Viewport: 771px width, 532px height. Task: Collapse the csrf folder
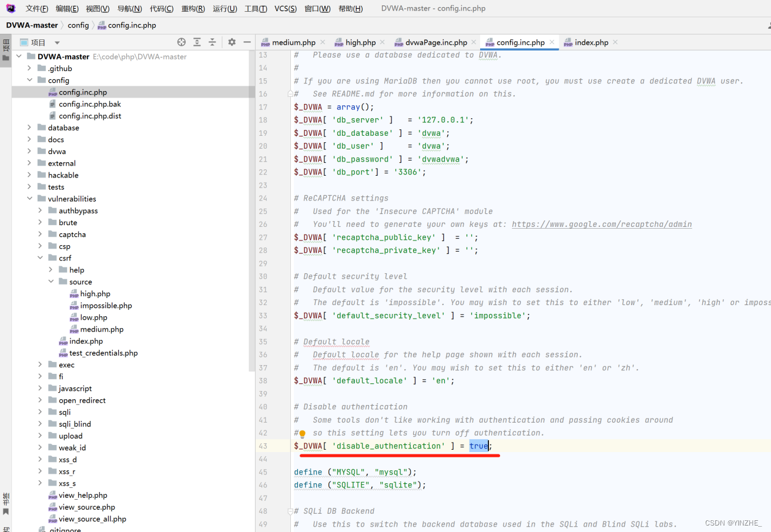point(41,258)
